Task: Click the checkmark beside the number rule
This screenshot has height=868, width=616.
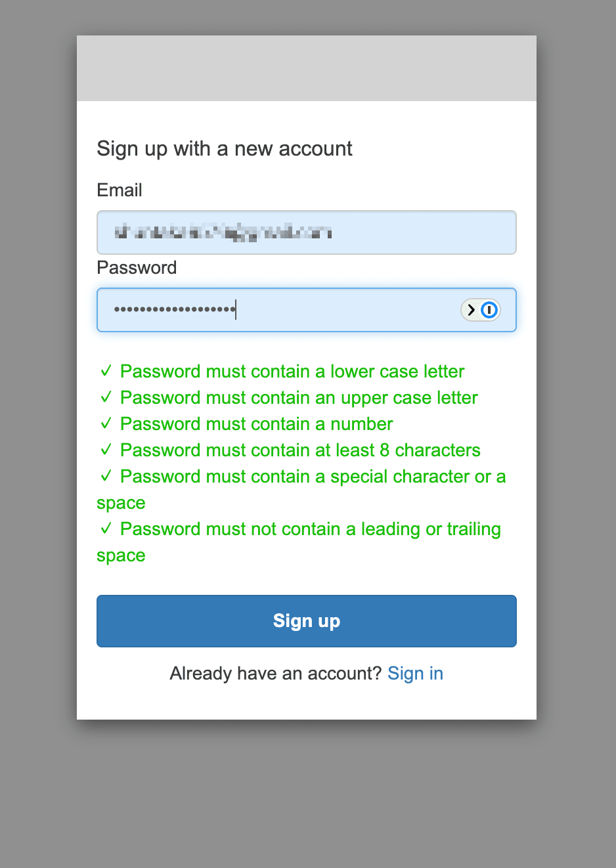Action: click(106, 423)
